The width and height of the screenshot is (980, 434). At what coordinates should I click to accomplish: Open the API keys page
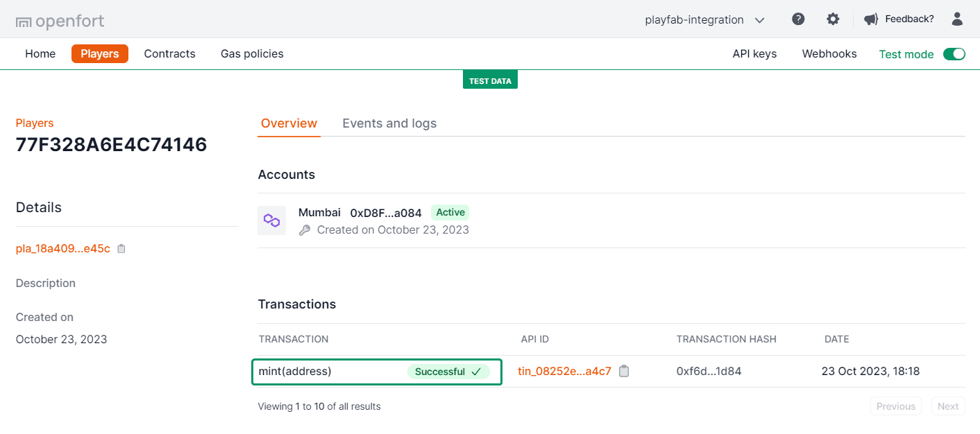pyautogui.click(x=754, y=53)
